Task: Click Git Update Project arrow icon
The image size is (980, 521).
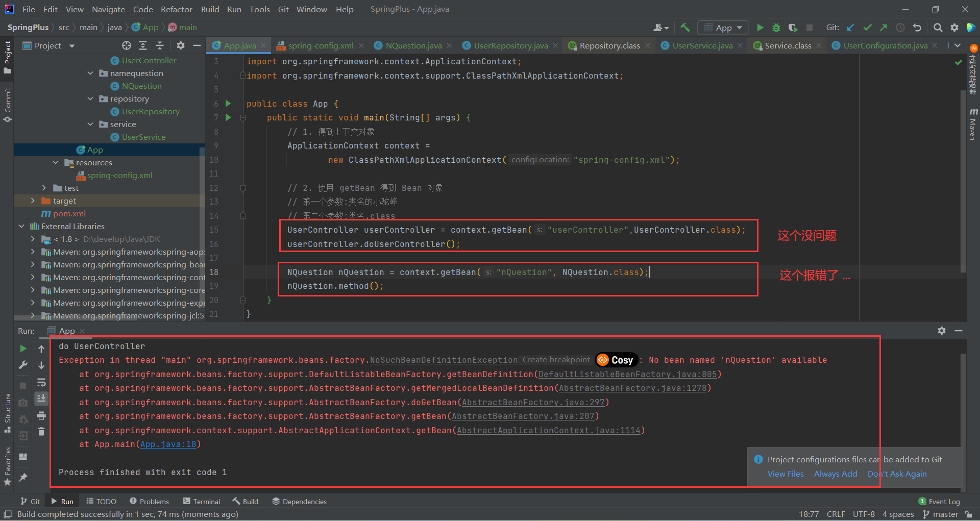Action: (850, 28)
